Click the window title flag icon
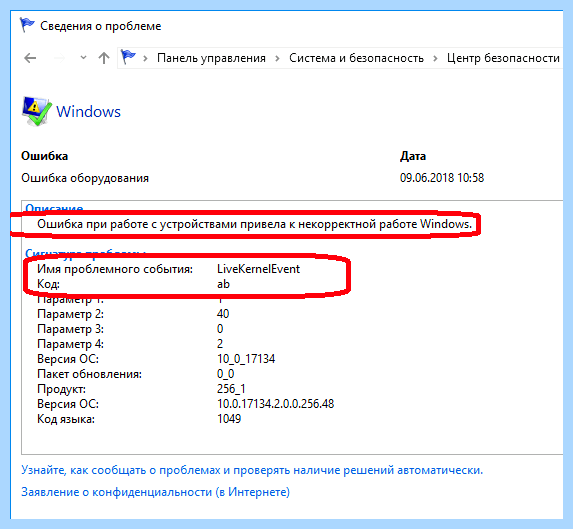Viewport: 573px width, 529px height. (x=27, y=25)
